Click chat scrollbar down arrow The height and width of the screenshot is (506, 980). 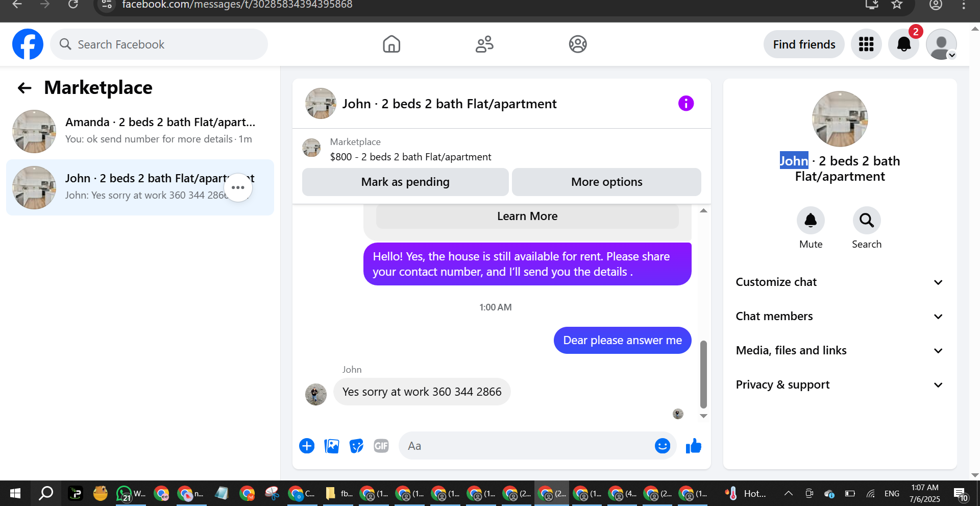[703, 416]
